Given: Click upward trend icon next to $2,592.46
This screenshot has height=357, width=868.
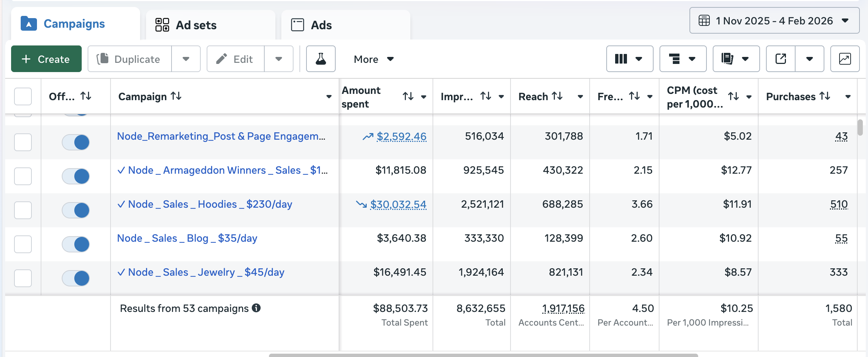Looking at the screenshot, I should click(x=368, y=137).
